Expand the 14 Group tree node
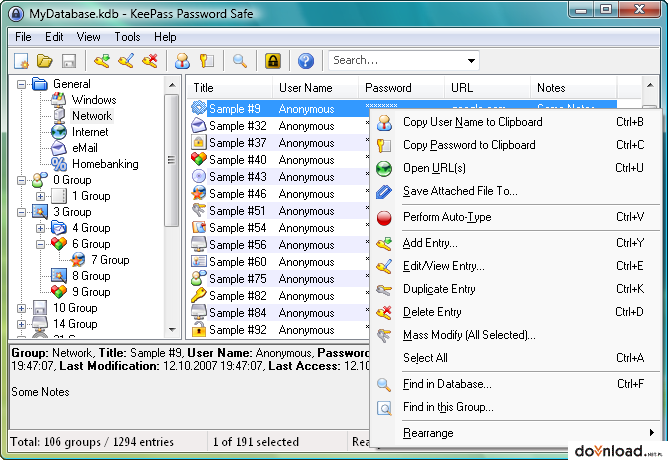The width and height of the screenshot is (668, 460). (x=21, y=324)
